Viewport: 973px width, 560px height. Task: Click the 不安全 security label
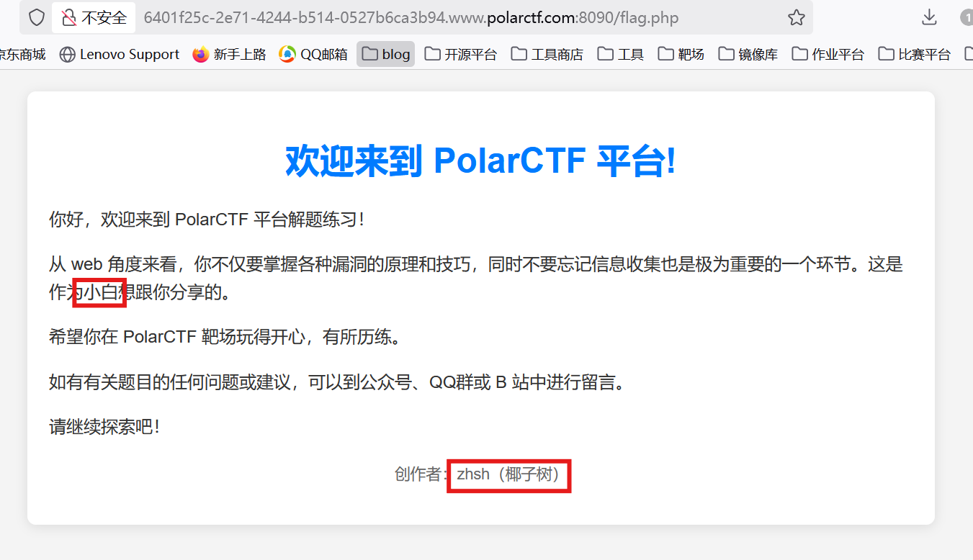click(x=104, y=17)
